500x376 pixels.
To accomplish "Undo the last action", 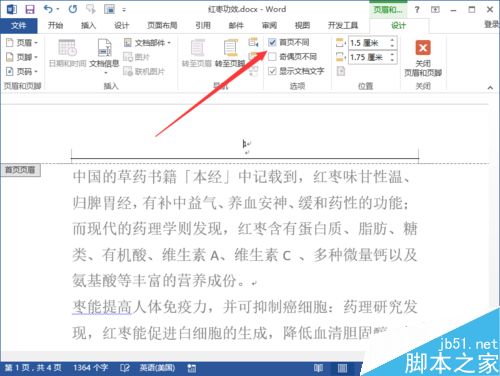I will pyautogui.click(x=49, y=9).
